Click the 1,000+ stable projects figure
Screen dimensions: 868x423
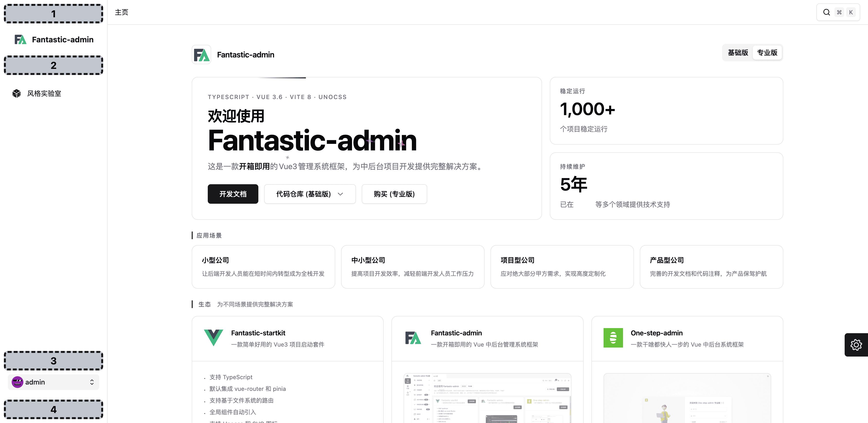(588, 109)
